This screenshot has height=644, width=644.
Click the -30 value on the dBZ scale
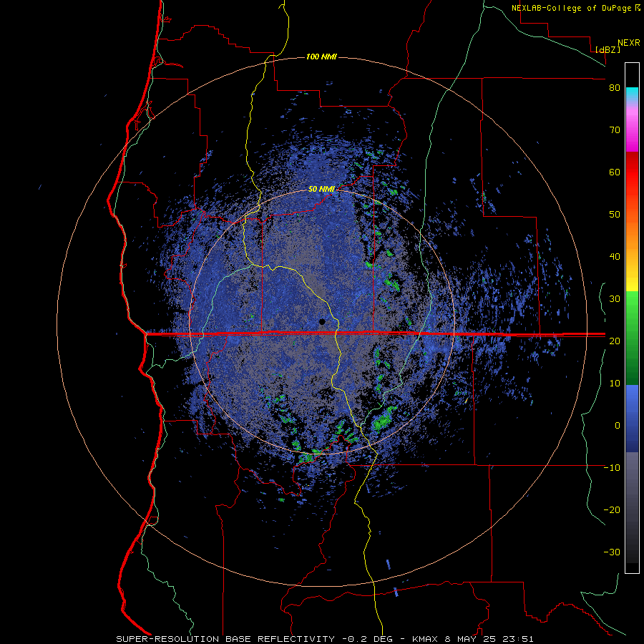coord(612,552)
